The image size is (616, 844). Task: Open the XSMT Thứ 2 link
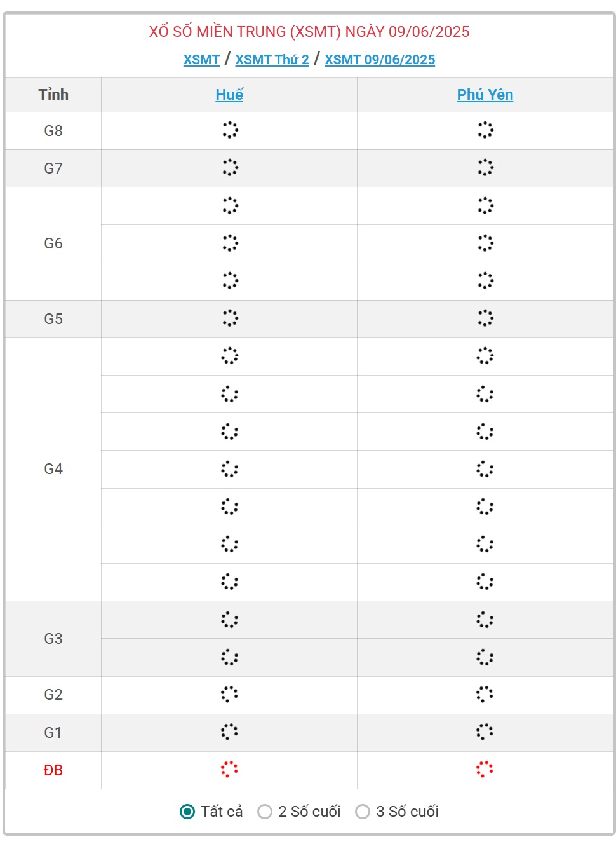(x=272, y=60)
